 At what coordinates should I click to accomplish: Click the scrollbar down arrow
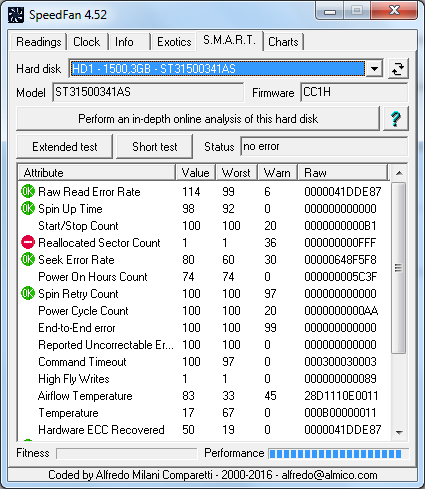tap(399, 432)
